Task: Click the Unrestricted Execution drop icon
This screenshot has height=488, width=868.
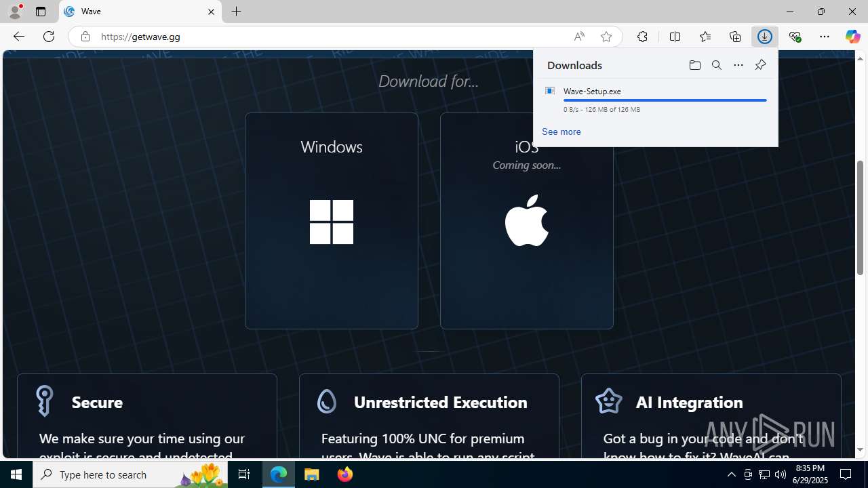Action: [x=327, y=401]
